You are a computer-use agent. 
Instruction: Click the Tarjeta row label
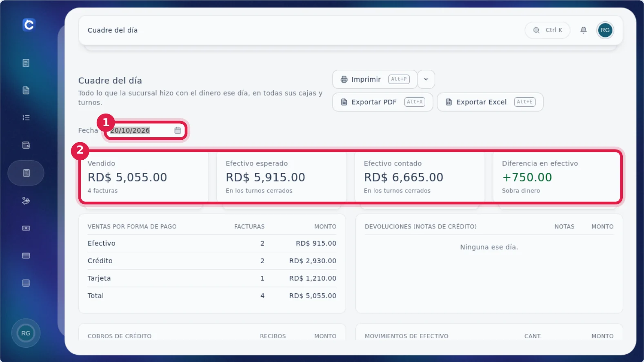(99, 278)
